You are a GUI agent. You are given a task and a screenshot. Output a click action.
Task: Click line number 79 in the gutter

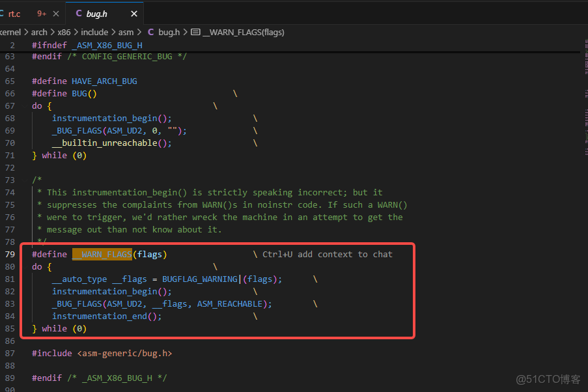pos(10,254)
